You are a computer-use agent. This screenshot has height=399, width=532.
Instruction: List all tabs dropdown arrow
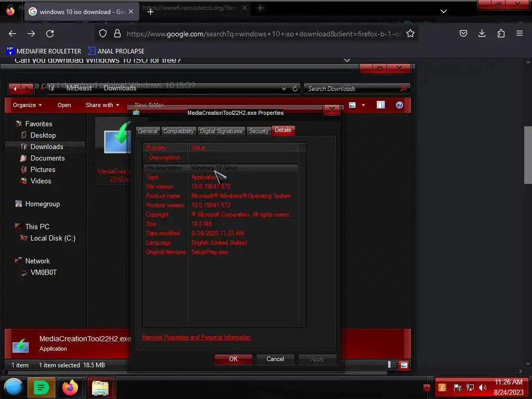click(x=444, y=11)
